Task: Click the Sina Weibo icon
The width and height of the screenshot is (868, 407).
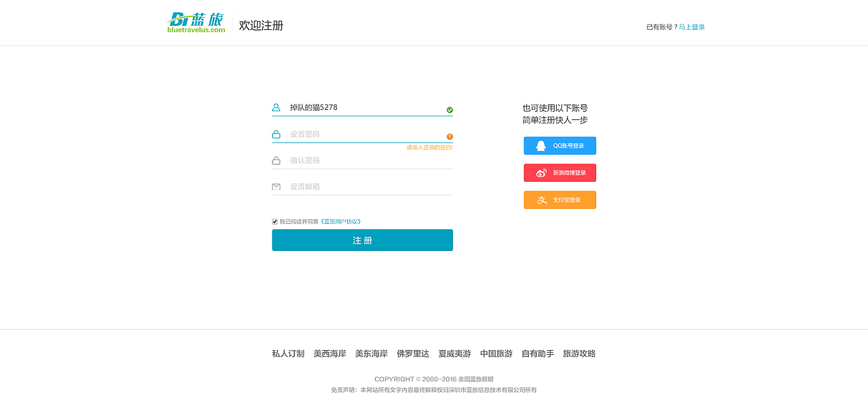Action: point(541,173)
